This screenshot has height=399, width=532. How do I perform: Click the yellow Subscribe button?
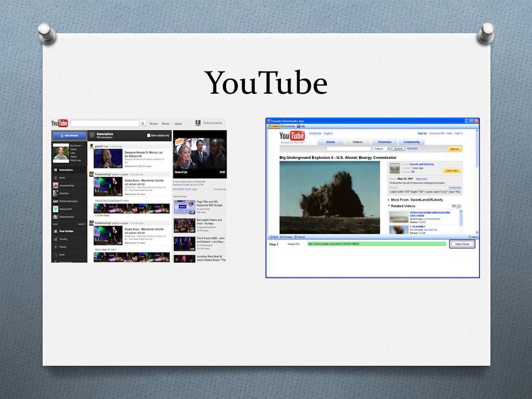(452, 171)
